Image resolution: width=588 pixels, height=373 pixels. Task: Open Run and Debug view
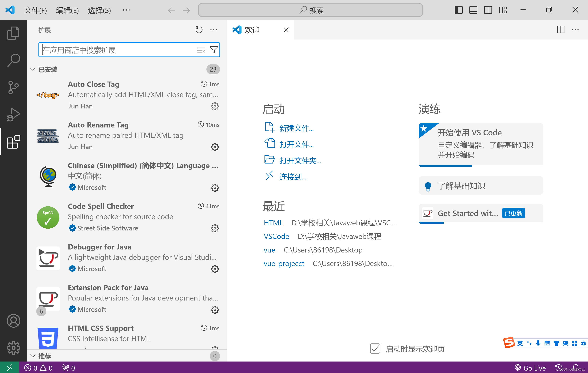click(13, 114)
